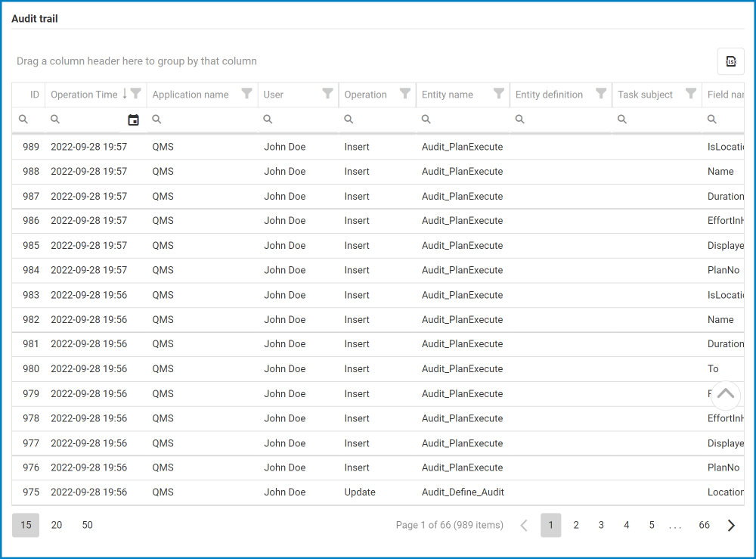Open the Operation Time calendar picker

pyautogui.click(x=134, y=120)
